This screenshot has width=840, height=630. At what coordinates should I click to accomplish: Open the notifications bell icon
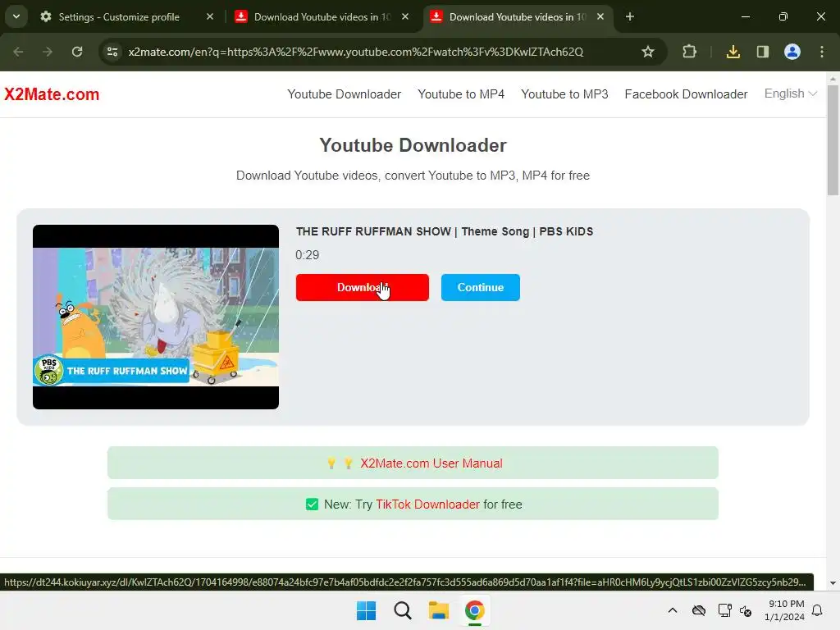pyautogui.click(x=818, y=610)
